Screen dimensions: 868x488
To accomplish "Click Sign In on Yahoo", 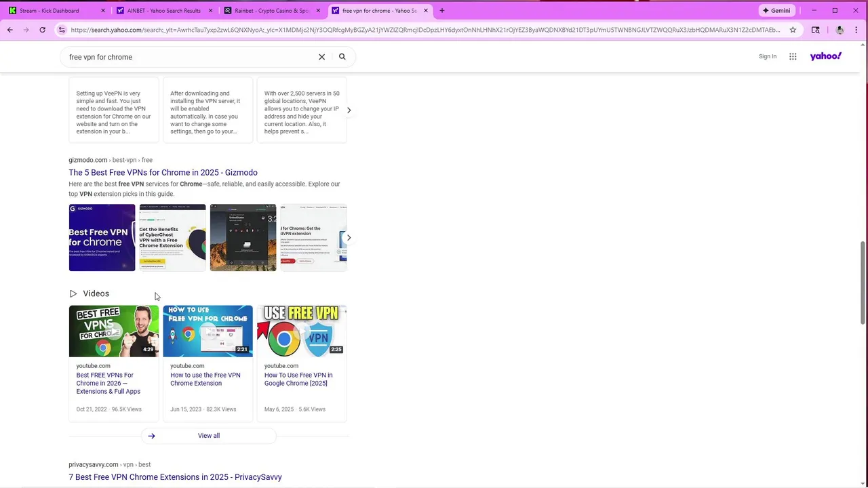I will [x=768, y=56].
